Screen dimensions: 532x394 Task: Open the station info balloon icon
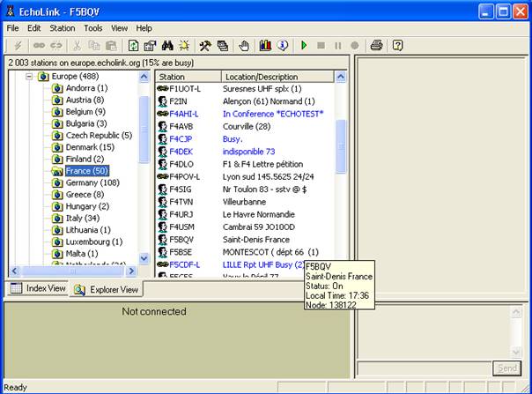pos(282,46)
